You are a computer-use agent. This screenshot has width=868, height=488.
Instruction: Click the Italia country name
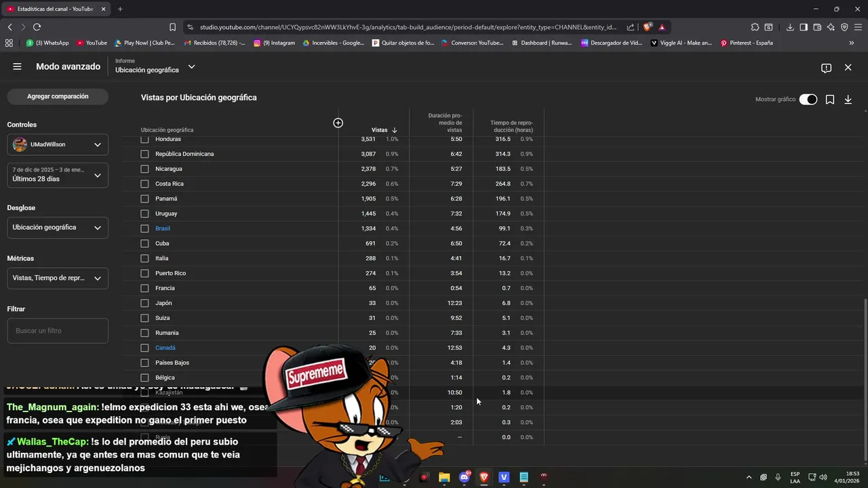(161, 258)
